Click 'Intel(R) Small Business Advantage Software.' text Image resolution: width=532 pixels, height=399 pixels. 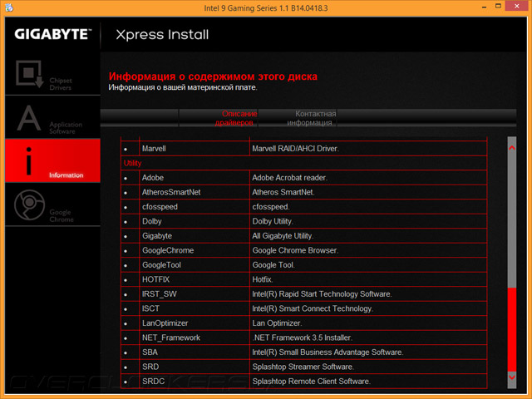(x=328, y=352)
